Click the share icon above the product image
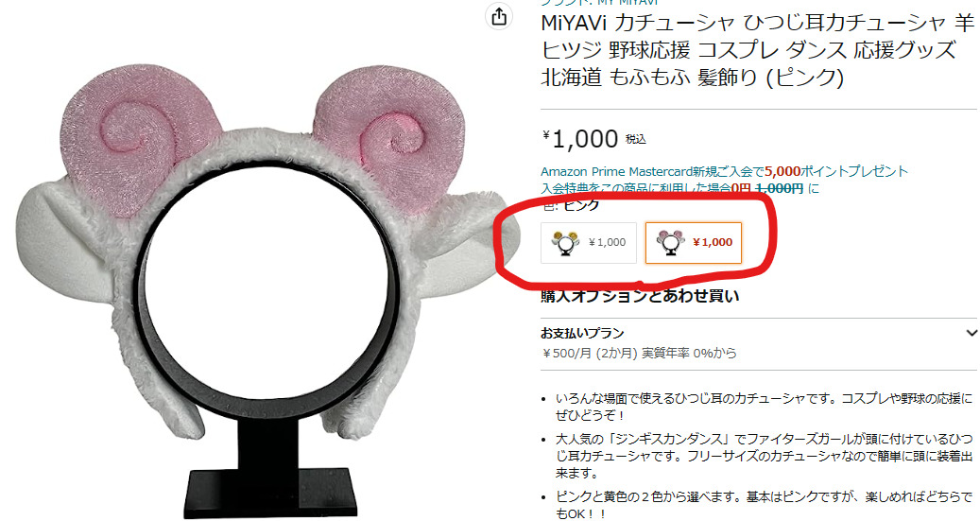980x521 pixels. (499, 16)
